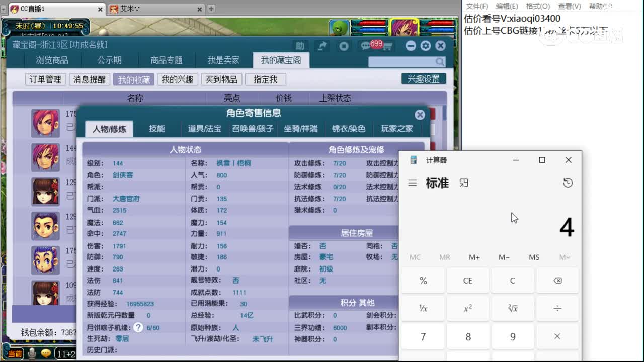Click inside the search input field
Image resolution: width=644 pixels, height=362 pixels.
[403, 61]
